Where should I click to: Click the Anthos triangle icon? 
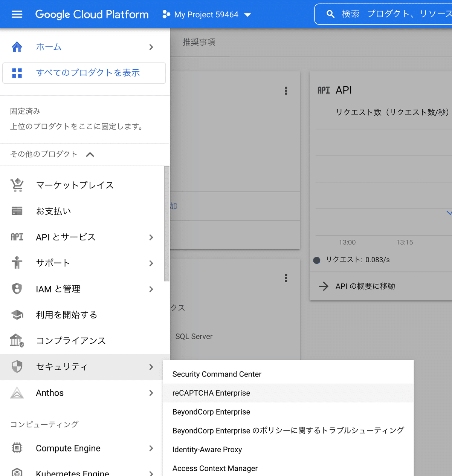(x=17, y=393)
